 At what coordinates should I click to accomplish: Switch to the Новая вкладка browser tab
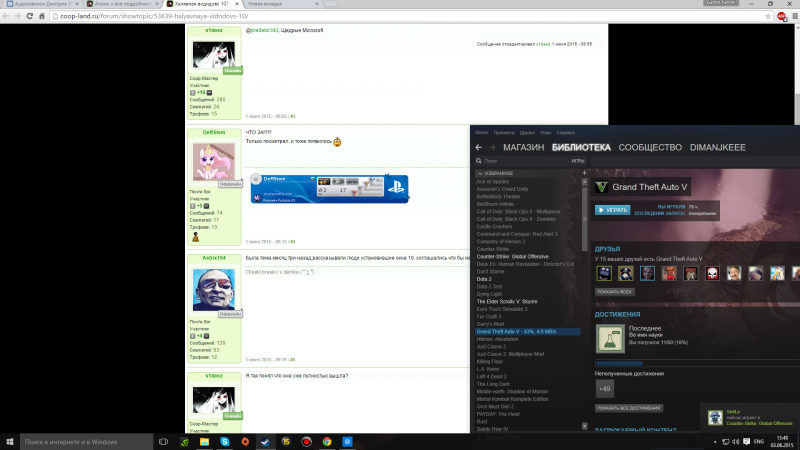[x=282, y=4]
